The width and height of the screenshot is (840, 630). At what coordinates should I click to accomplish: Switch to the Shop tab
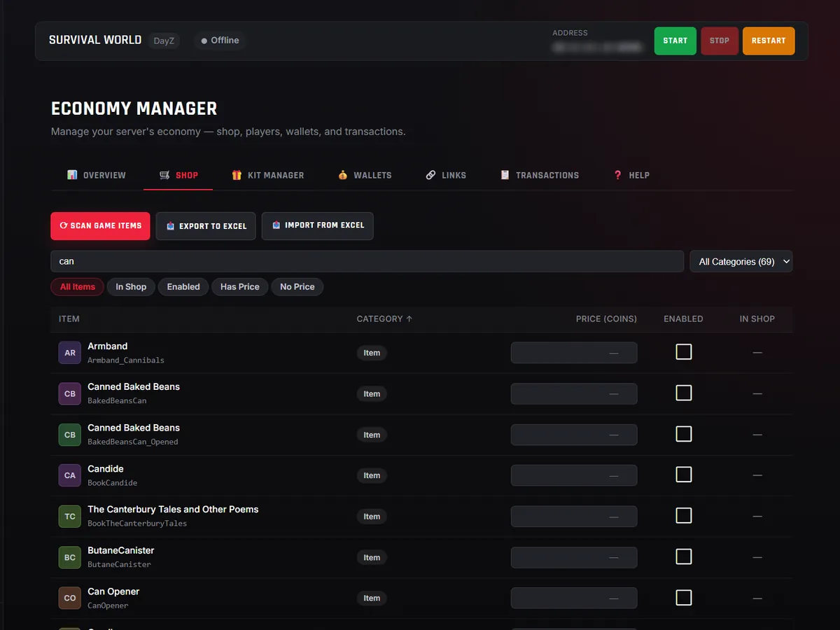(178, 175)
